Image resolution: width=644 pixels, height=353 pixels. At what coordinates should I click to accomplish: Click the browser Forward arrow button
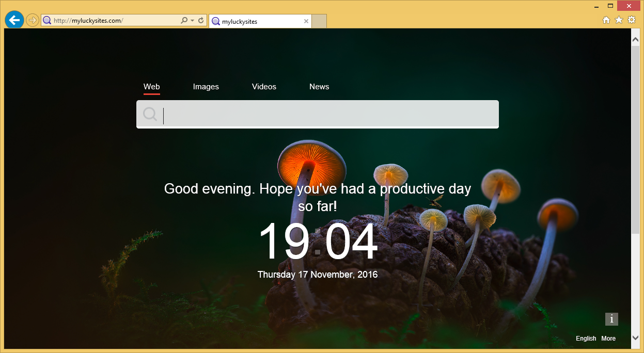[x=33, y=21]
